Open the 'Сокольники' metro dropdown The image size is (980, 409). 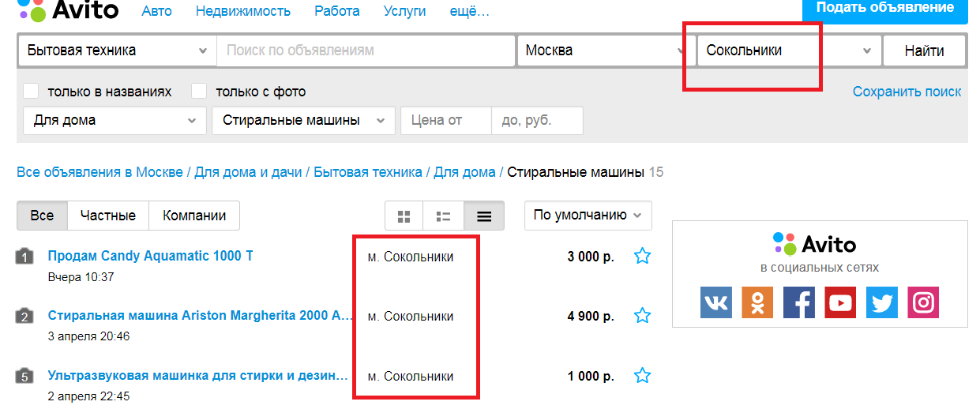(x=789, y=51)
